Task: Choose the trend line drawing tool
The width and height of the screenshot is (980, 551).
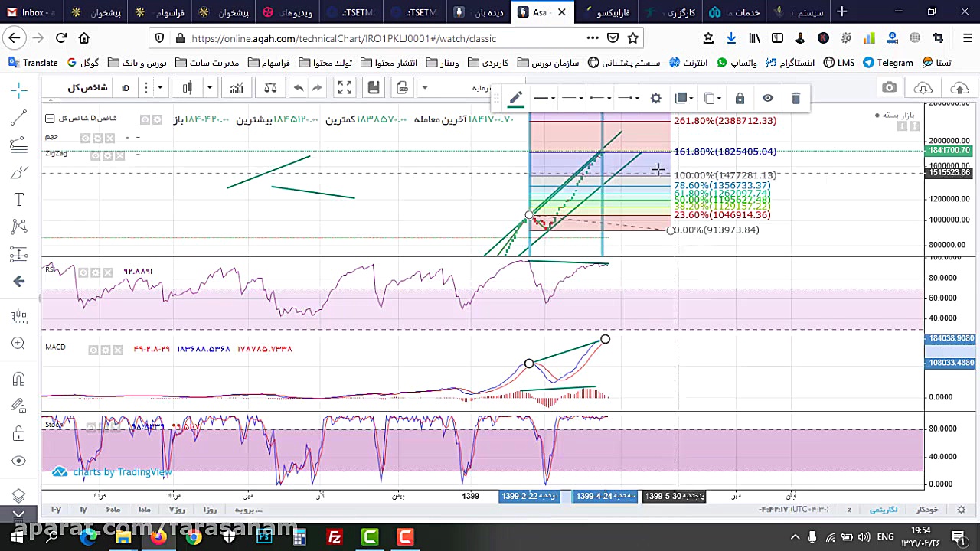Action: pos(19,118)
